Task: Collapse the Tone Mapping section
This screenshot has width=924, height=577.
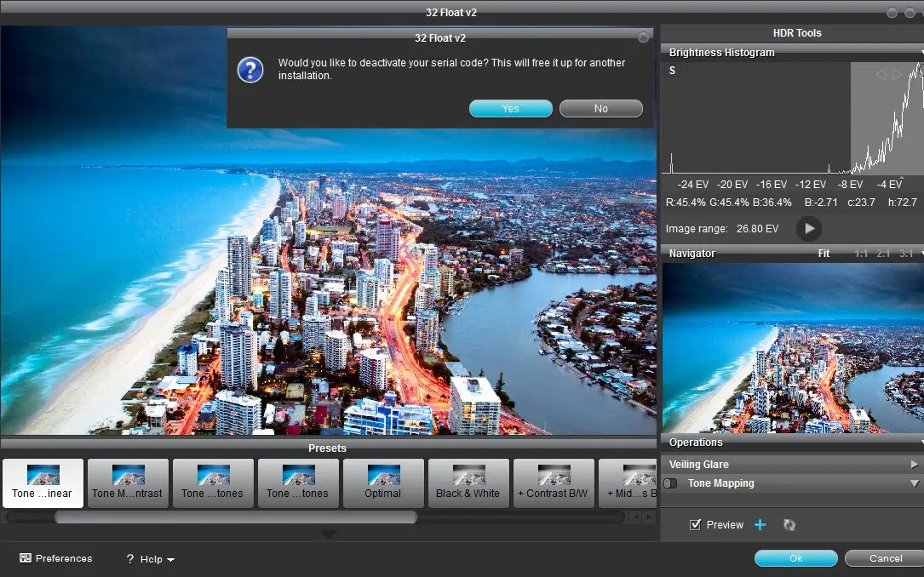Action: tap(915, 483)
